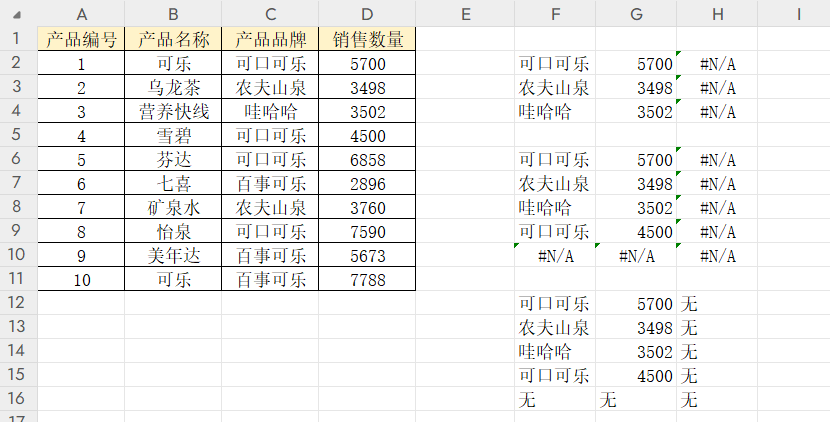Click the row 16 header
Viewport: 830px width, 422px height.
tap(18, 400)
